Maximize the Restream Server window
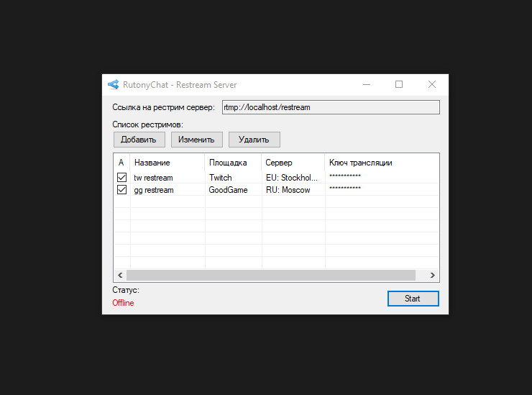Viewport: 532px width, 395px height. click(x=399, y=84)
